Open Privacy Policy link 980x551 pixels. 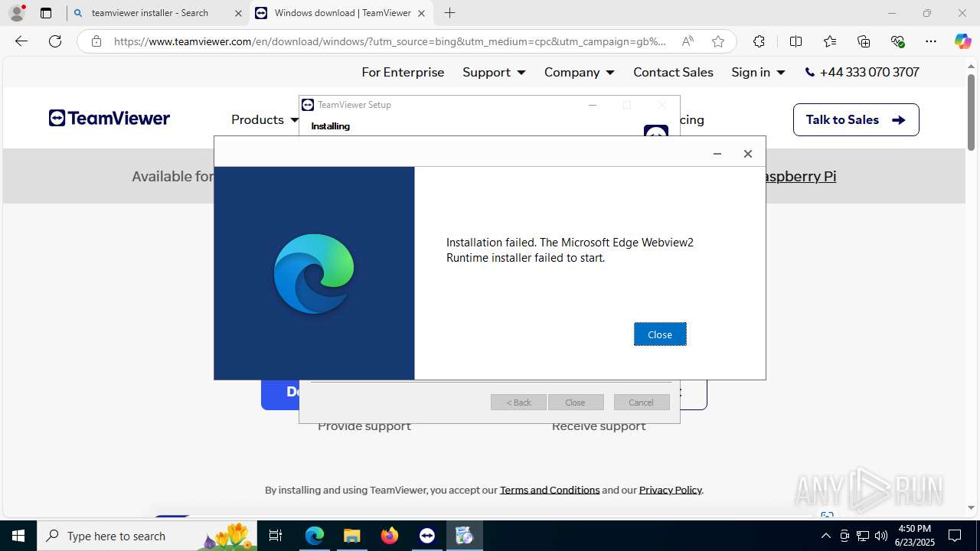pos(670,490)
